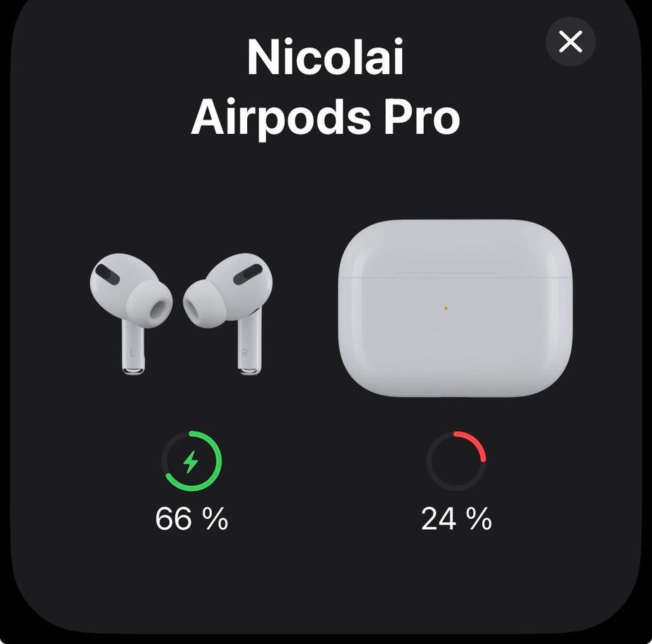This screenshot has height=644, width=652.
Task: Tap the green lightning bolt icon
Action: coord(192,461)
